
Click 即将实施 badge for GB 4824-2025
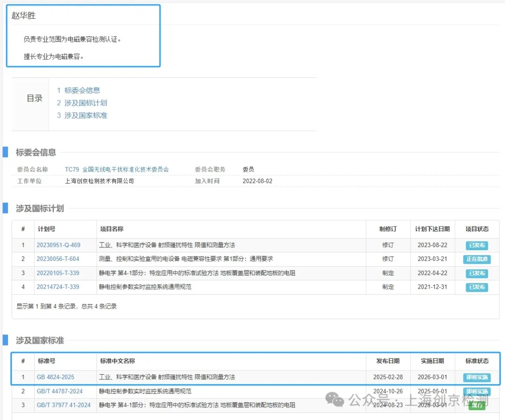coord(477,377)
